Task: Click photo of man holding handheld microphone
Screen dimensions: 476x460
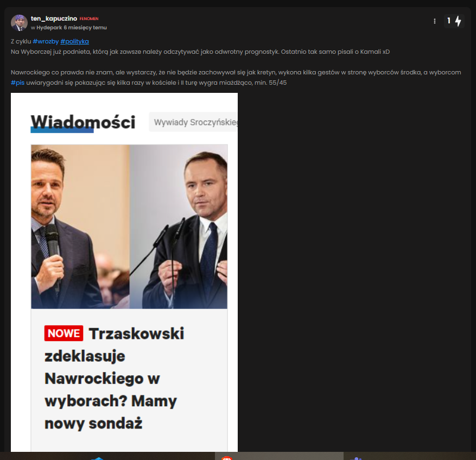Action: (80, 226)
